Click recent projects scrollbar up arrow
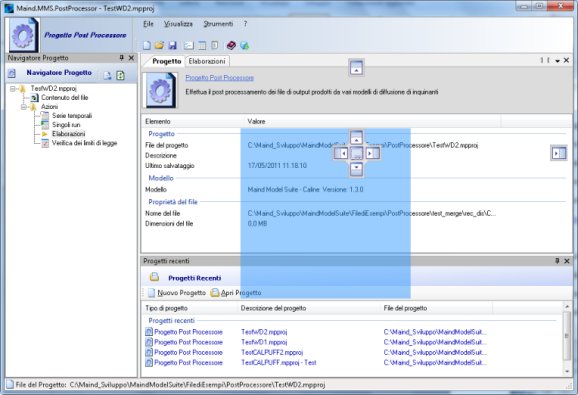The width and height of the screenshot is (578, 395). pos(567,307)
